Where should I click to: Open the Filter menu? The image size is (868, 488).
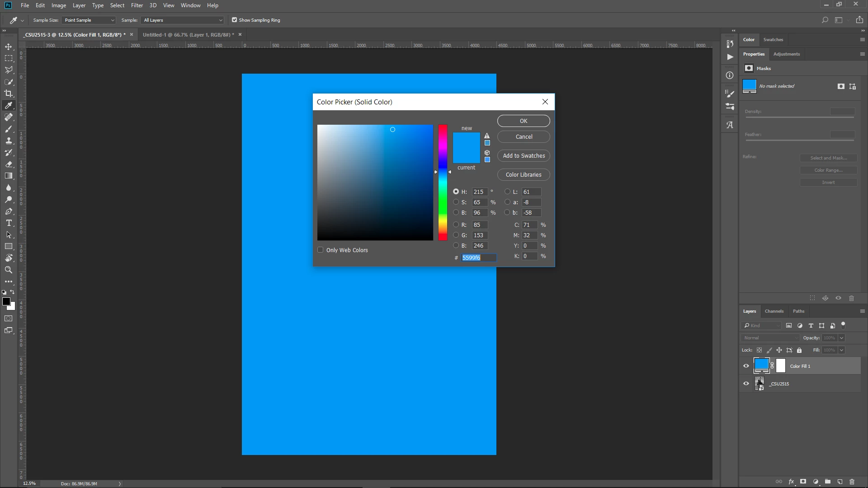[137, 5]
